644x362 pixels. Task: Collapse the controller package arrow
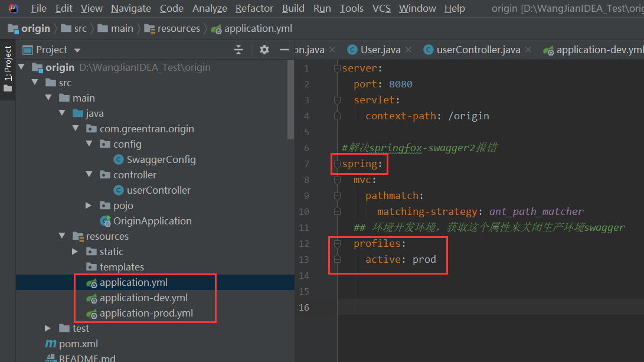[90, 175]
